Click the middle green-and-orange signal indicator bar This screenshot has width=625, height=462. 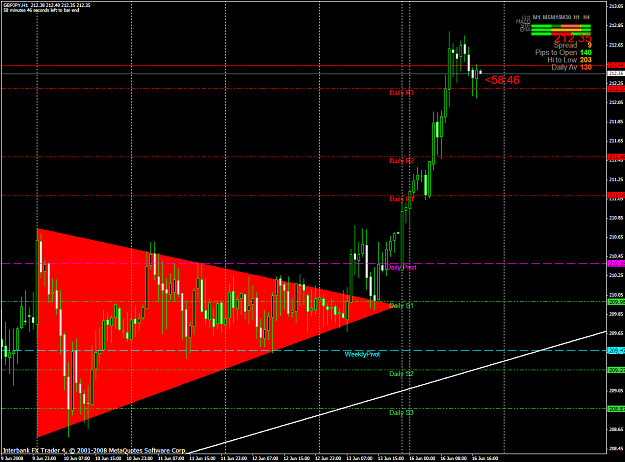[x=561, y=30]
